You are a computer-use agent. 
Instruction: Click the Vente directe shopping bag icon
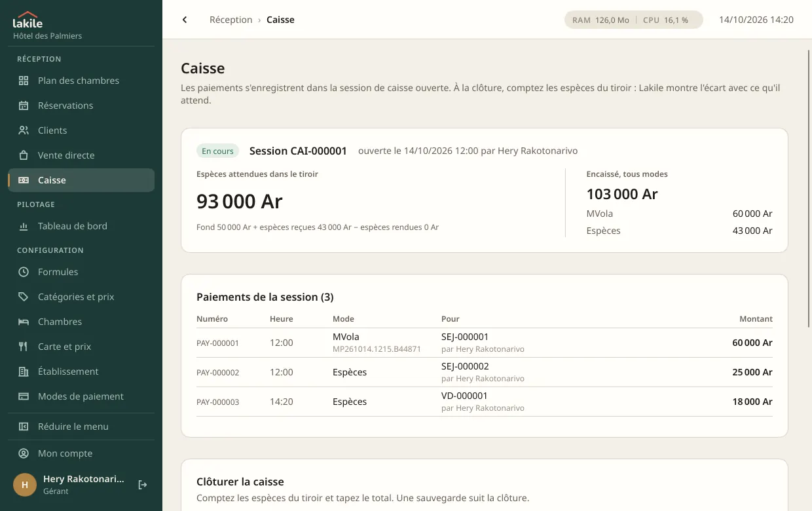[x=24, y=155]
